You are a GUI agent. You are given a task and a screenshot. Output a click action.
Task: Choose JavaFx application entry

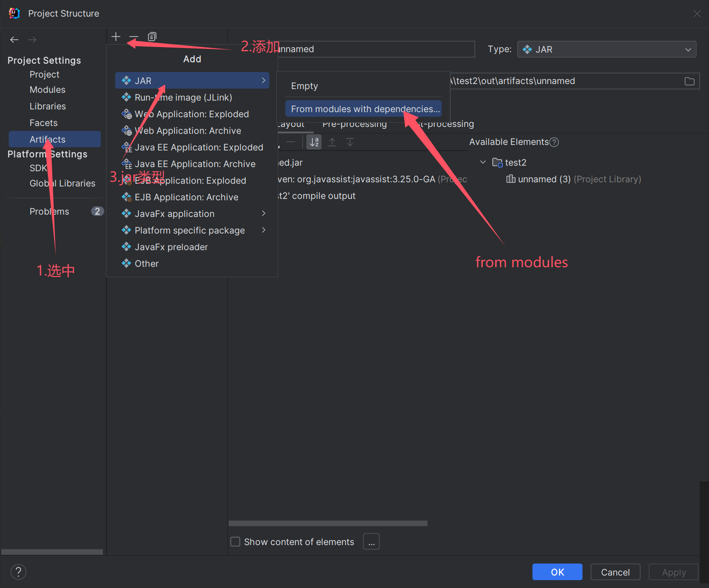192,214
